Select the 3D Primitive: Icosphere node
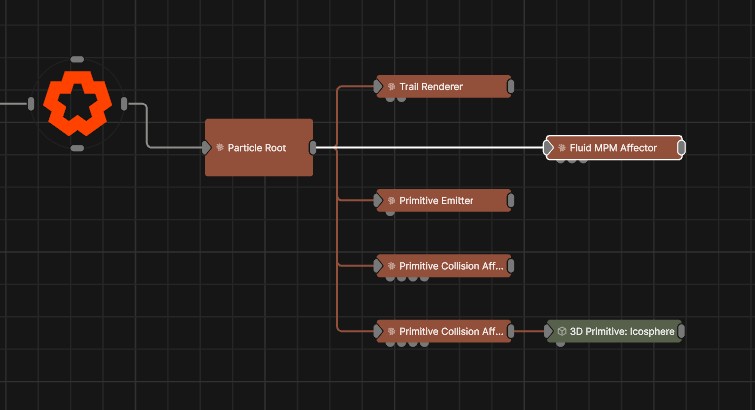This screenshot has height=410, width=755. 614,331
